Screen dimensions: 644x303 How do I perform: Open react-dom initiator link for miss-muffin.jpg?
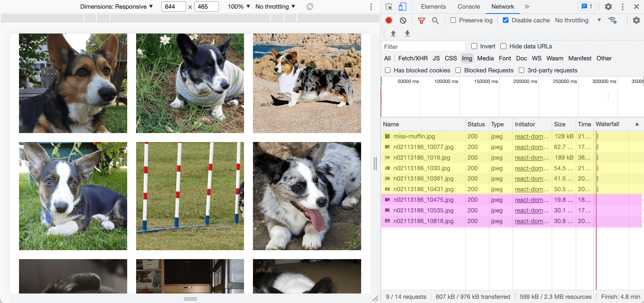(x=532, y=136)
